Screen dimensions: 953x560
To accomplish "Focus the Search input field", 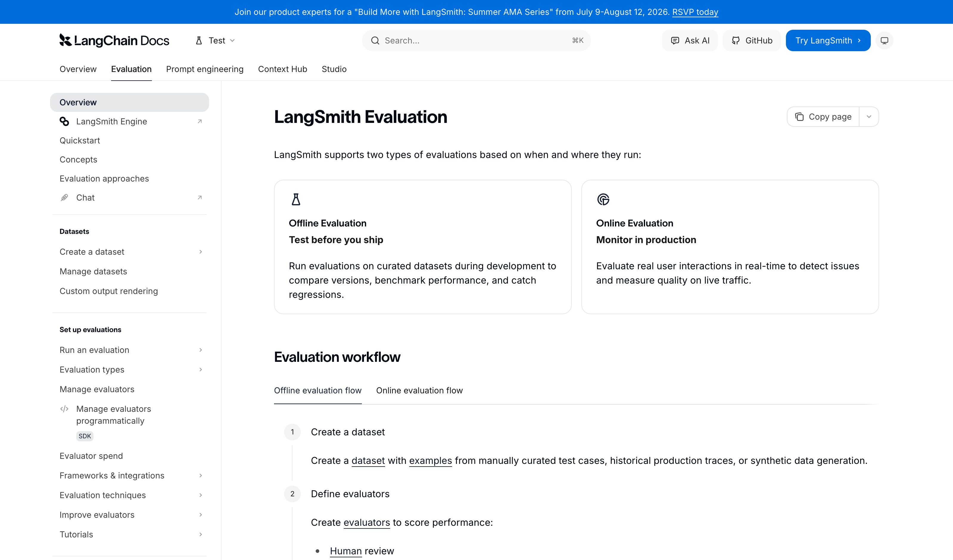I will (476, 40).
